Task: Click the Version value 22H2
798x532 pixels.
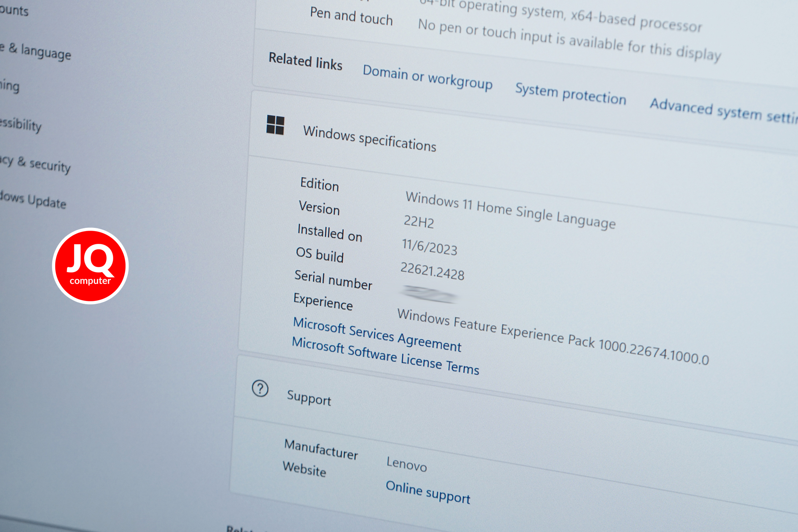Action: (x=419, y=221)
